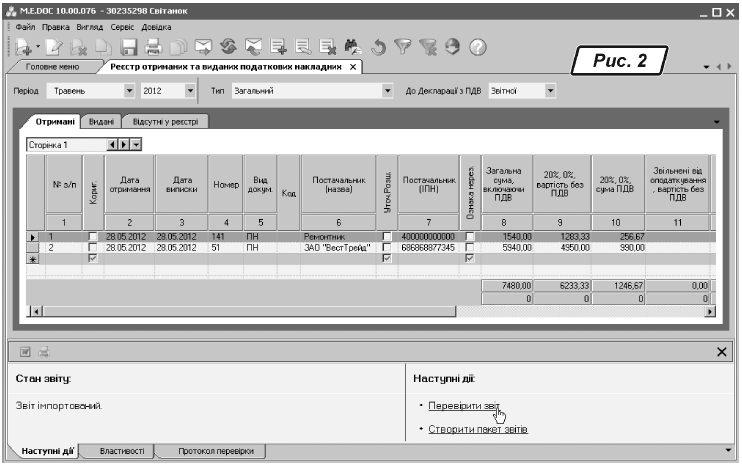Click the undo arrow toolbar icon

pos(378,47)
